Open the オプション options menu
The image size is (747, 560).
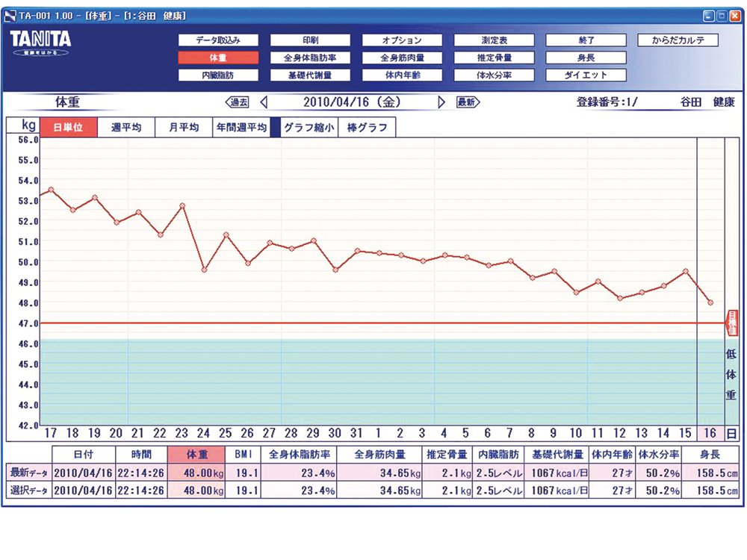[402, 40]
